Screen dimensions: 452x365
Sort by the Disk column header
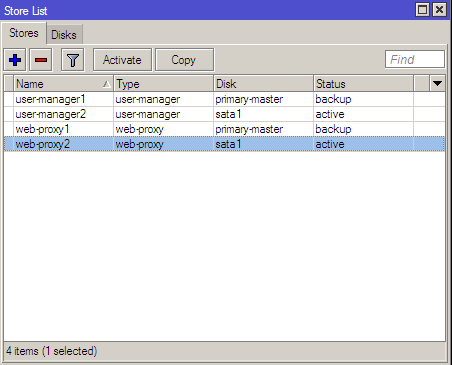click(263, 84)
